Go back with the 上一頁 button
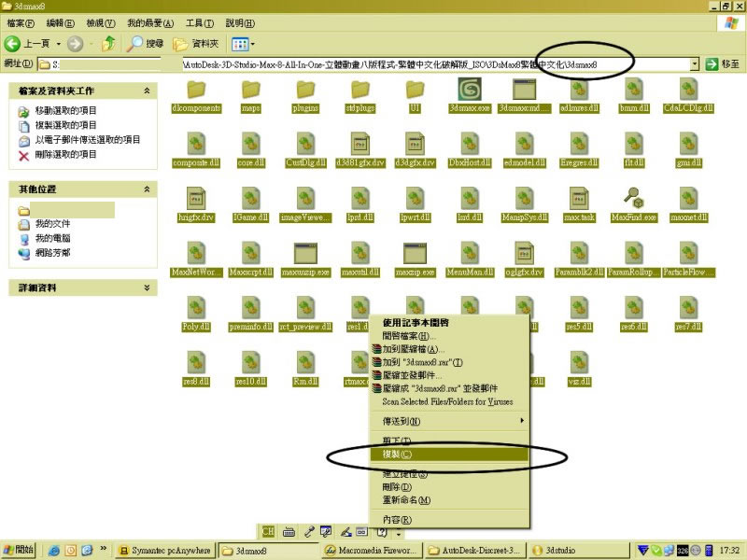Image resolution: width=747 pixels, height=560 pixels. click(28, 44)
